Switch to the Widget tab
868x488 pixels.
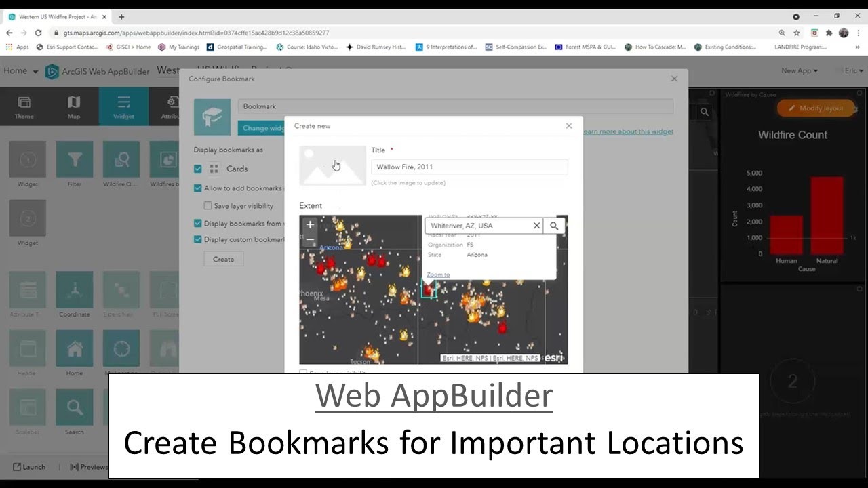coord(123,107)
